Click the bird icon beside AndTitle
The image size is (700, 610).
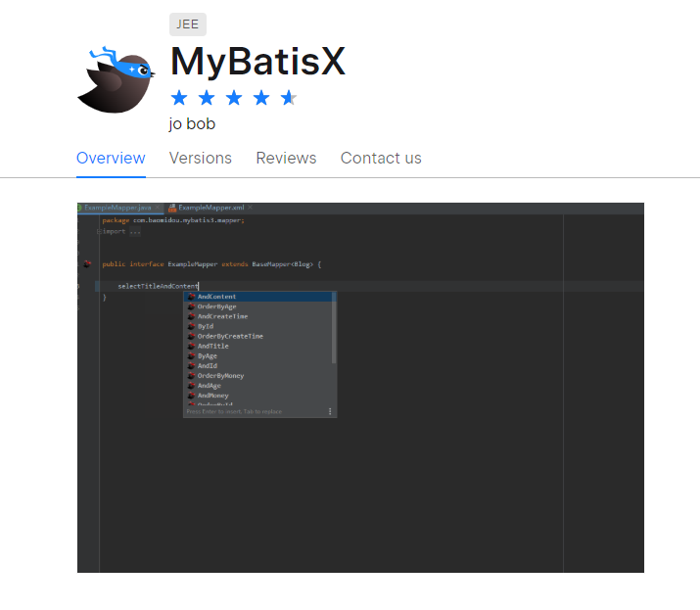pos(192,346)
